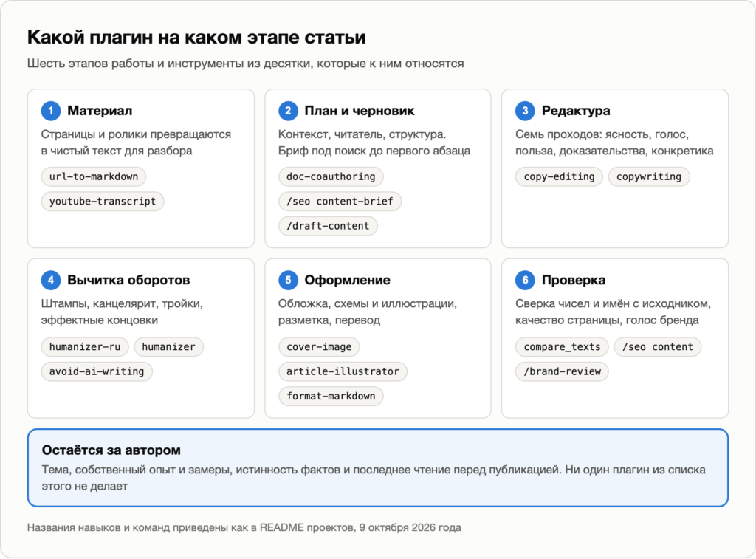
Task: Click the blue box text starting «Тема, собственный опыт»
Action: point(374,478)
